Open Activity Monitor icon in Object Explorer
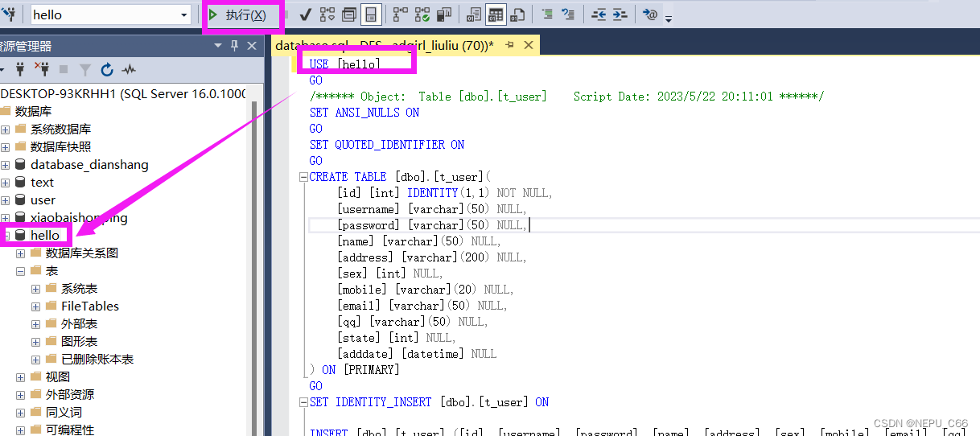The width and height of the screenshot is (980, 436). click(x=128, y=70)
